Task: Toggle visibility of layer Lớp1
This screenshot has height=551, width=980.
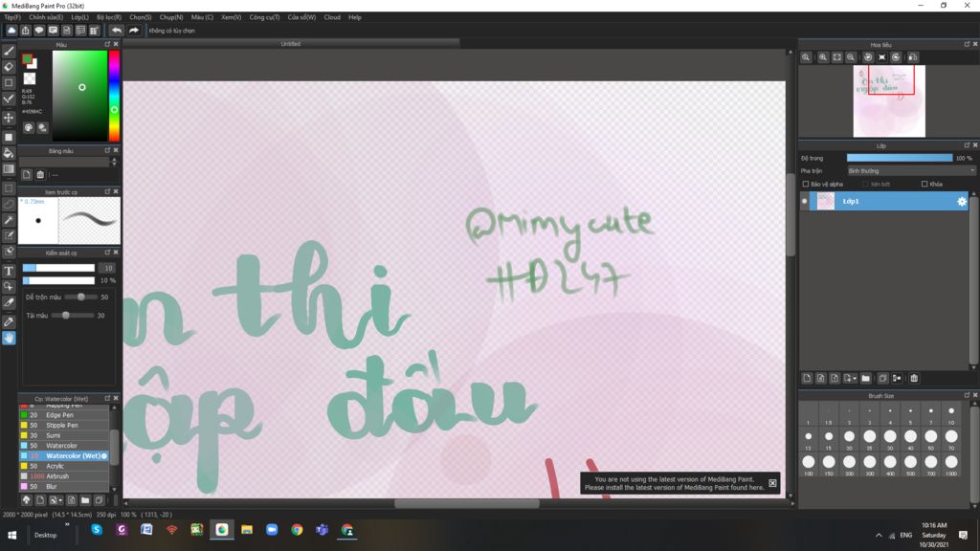Action: [804, 201]
